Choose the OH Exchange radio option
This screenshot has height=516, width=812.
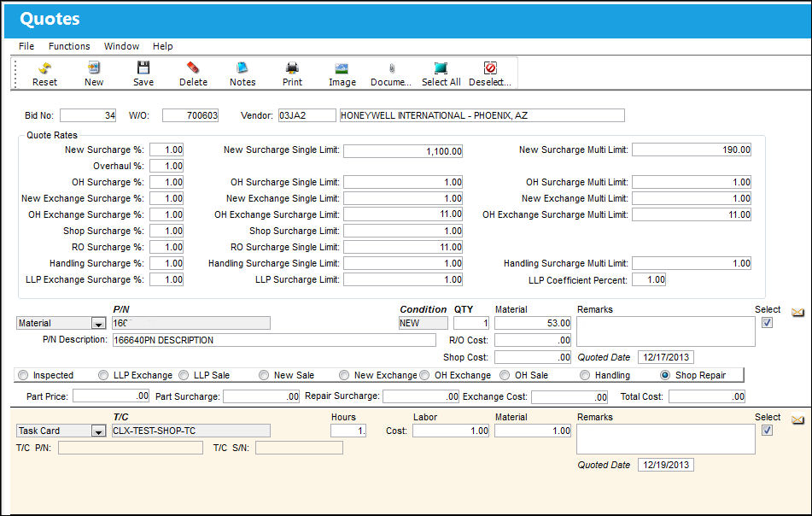(x=424, y=375)
